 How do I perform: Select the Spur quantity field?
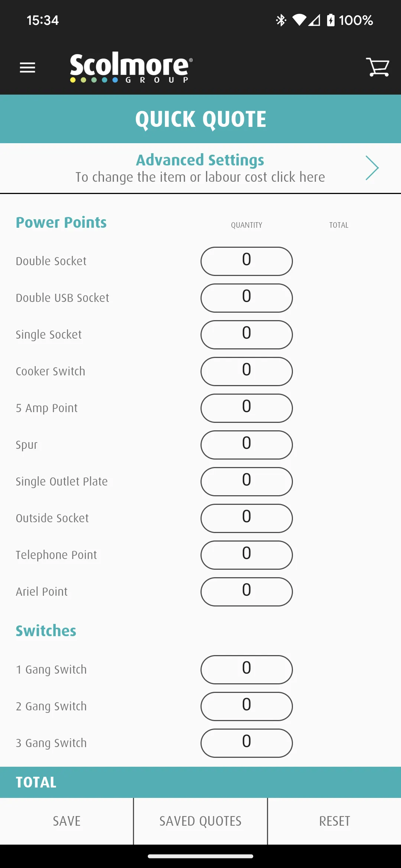tap(247, 445)
